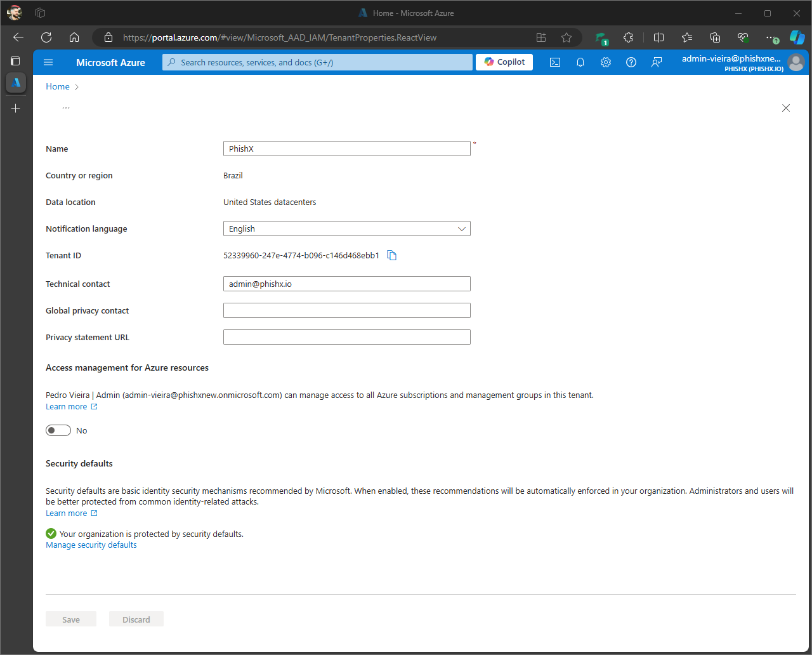Open Edge Copilot sidebar icon
Screen dimensions: 812x655
[x=797, y=37]
